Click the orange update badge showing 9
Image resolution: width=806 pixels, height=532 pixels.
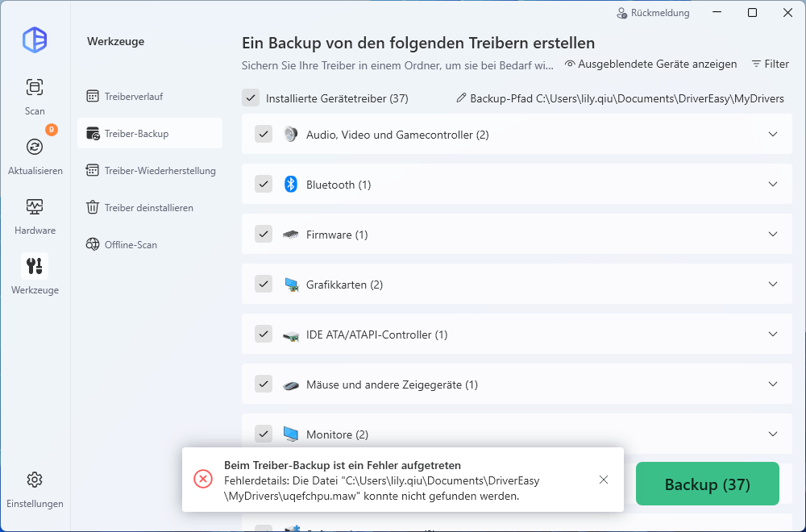click(52, 130)
